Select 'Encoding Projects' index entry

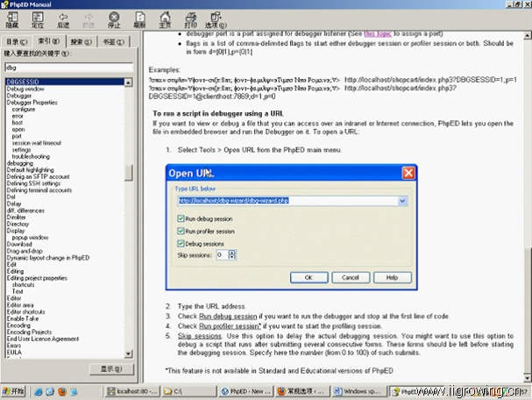30,332
